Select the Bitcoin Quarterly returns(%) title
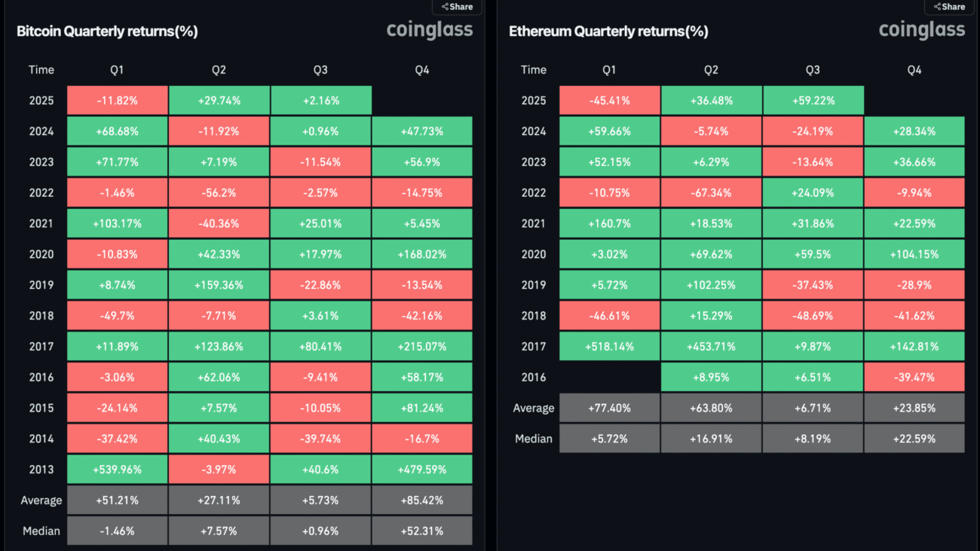 (107, 32)
